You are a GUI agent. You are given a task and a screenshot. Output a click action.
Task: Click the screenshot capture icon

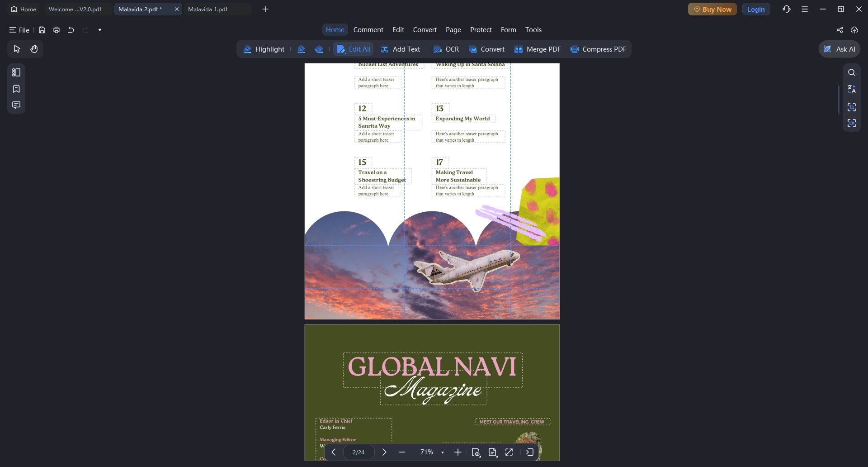pos(852,107)
